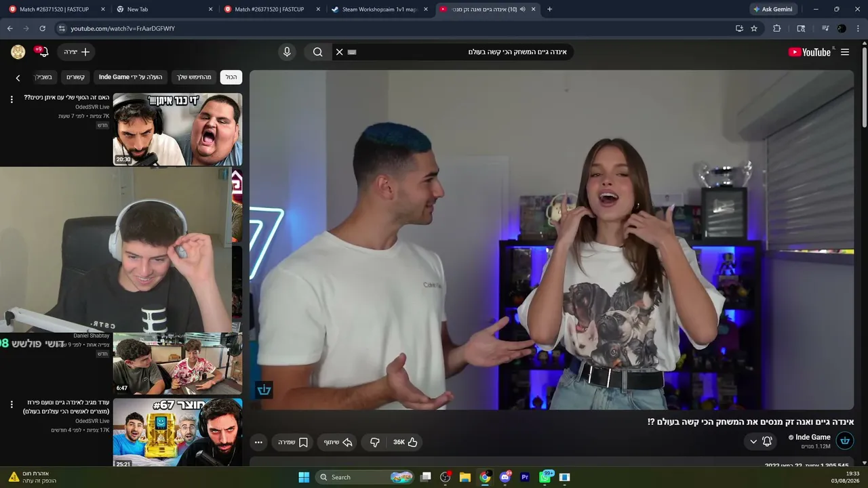The height and width of the screenshot is (488, 868).
Task: Open YouTube notifications bell
Action: 42,52
